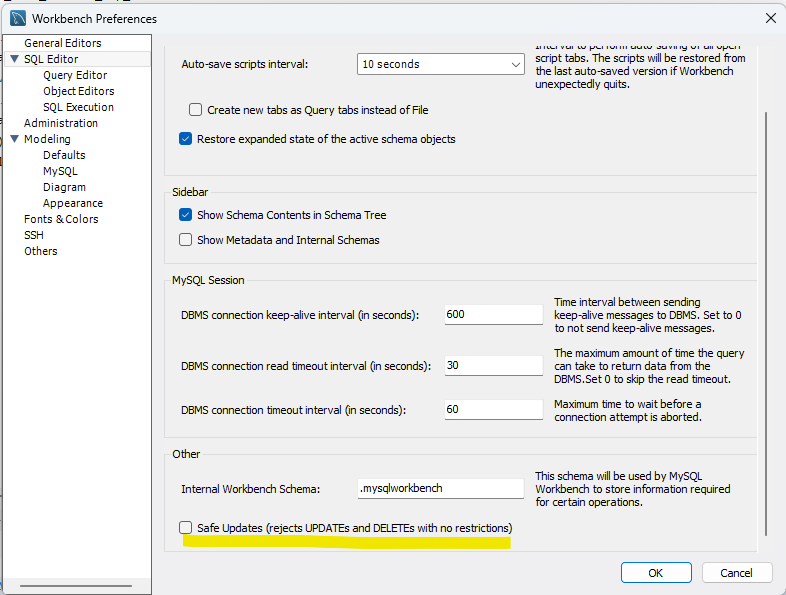786x595 pixels.
Task: Open the Object Editors preferences page
Action: pyautogui.click(x=79, y=91)
